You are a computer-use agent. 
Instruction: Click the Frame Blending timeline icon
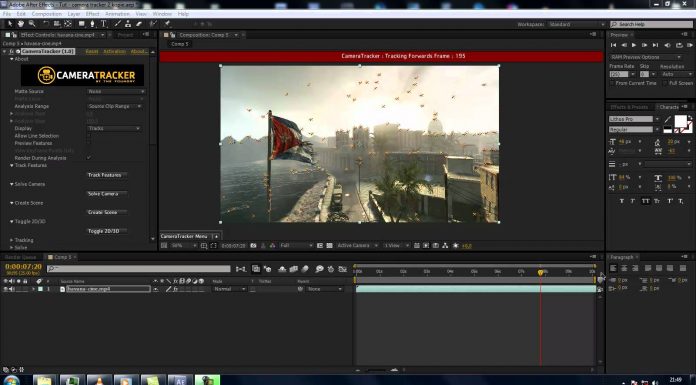293,269
